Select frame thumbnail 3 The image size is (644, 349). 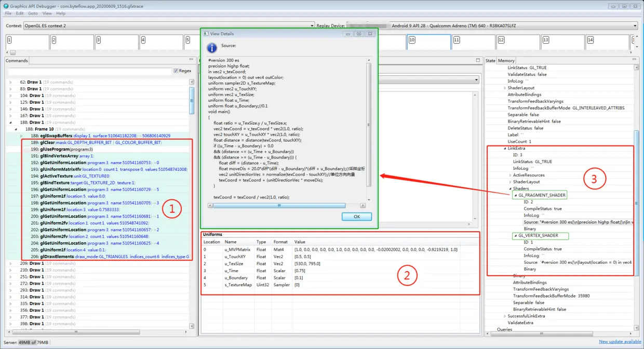116,42
